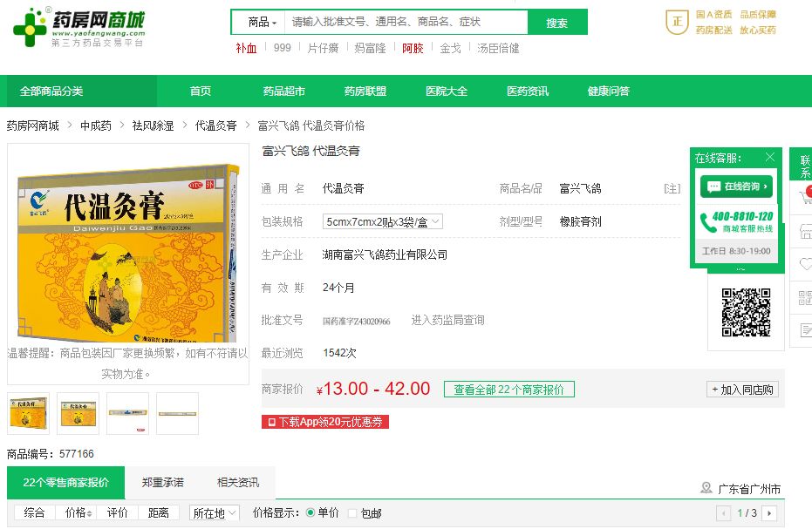The height and width of the screenshot is (529, 812).
Task: Click the search input field
Action: tap(406, 22)
